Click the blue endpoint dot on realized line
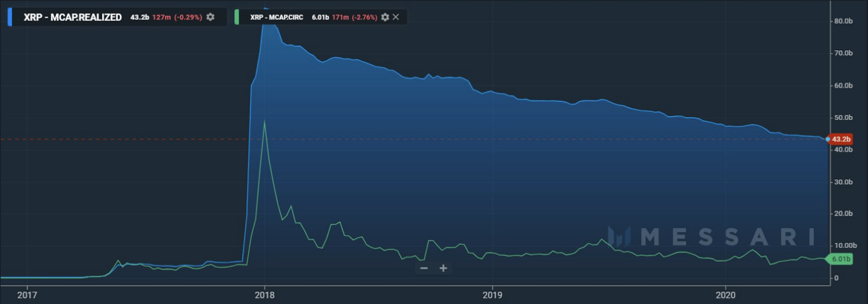This screenshot has height=304, width=868. tap(828, 139)
